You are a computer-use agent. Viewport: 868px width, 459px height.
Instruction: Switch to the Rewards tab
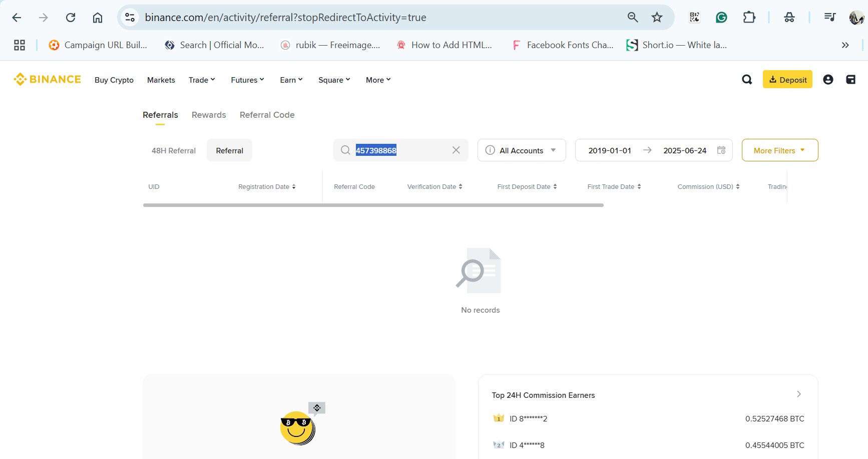point(209,115)
